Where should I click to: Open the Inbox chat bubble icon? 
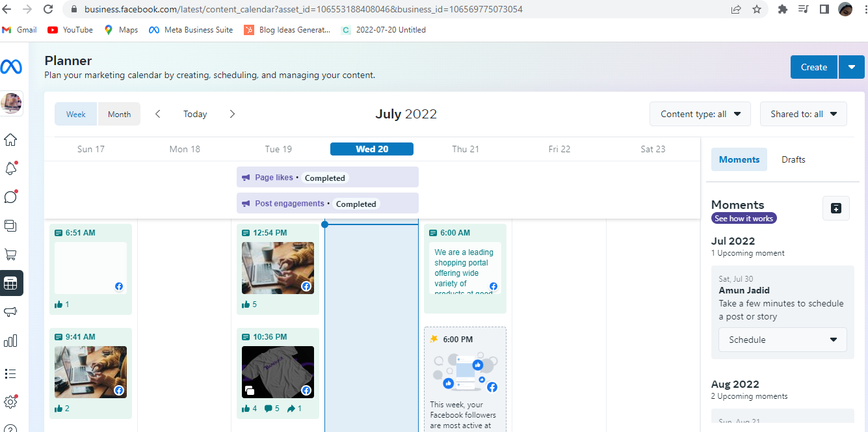click(11, 197)
